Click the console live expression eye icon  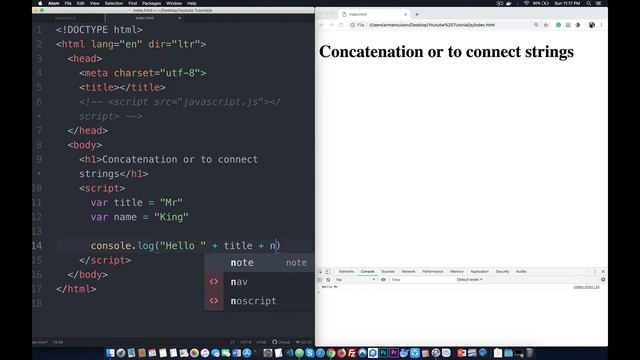(x=383, y=280)
